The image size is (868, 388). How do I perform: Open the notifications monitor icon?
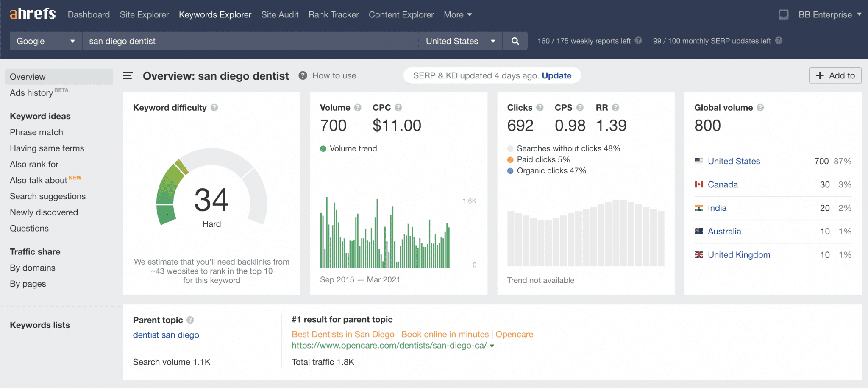(784, 15)
